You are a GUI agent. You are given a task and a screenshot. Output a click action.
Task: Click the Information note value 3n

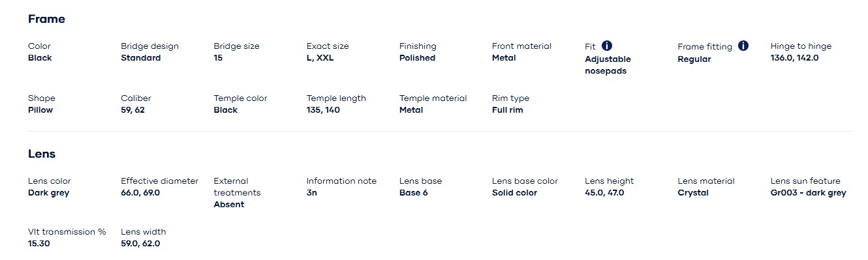pos(312,193)
